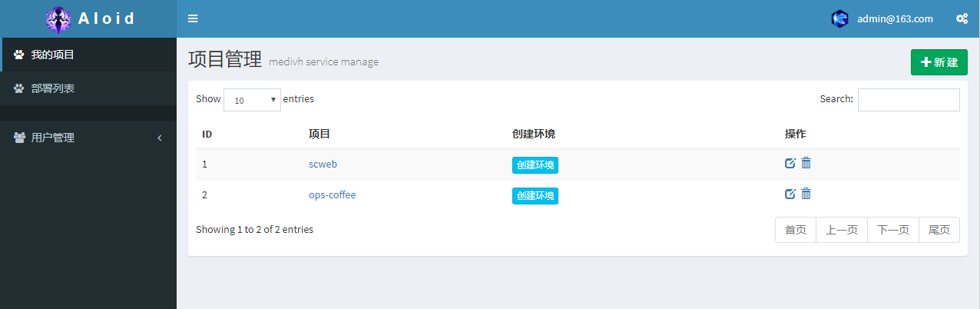Open admin@163.com account menu
The height and width of the screenshot is (309, 980).
[x=895, y=19]
